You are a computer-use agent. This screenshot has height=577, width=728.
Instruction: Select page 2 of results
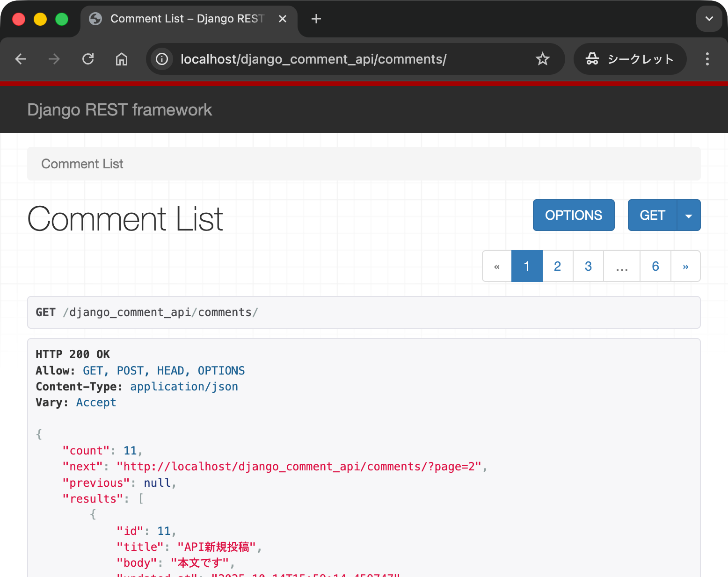[557, 266]
